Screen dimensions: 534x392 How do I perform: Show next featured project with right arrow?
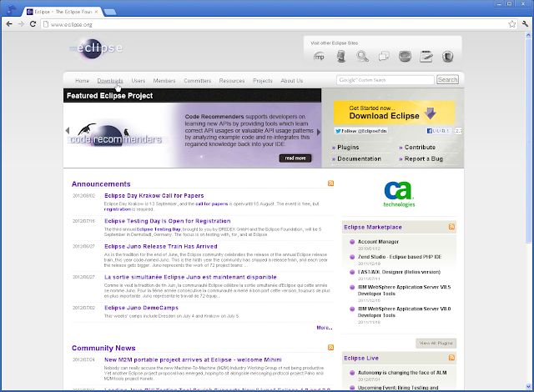(x=319, y=132)
